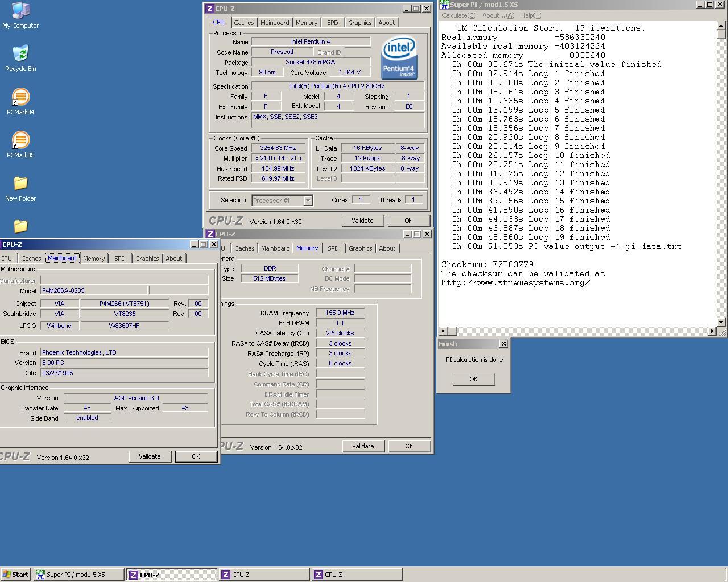Image resolution: width=728 pixels, height=582 pixels.
Task: Click the Z icon in Memory CPU-Z title bar
Action: pos(210,234)
